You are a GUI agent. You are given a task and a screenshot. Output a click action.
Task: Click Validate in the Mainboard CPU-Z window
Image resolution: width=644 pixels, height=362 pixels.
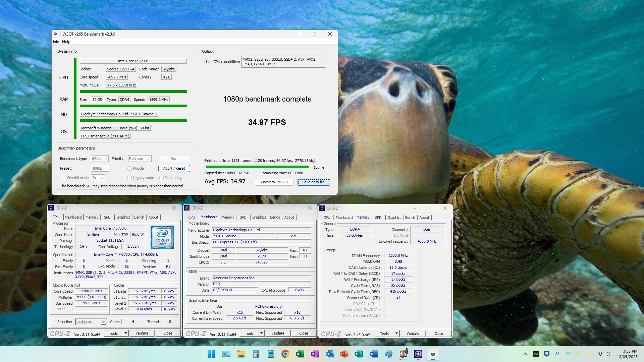(277, 333)
